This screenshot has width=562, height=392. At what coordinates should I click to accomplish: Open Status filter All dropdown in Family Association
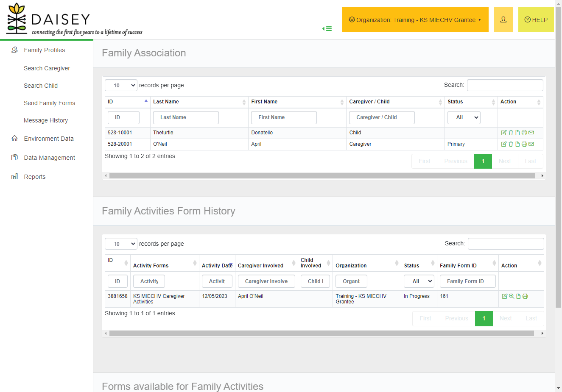click(x=464, y=117)
